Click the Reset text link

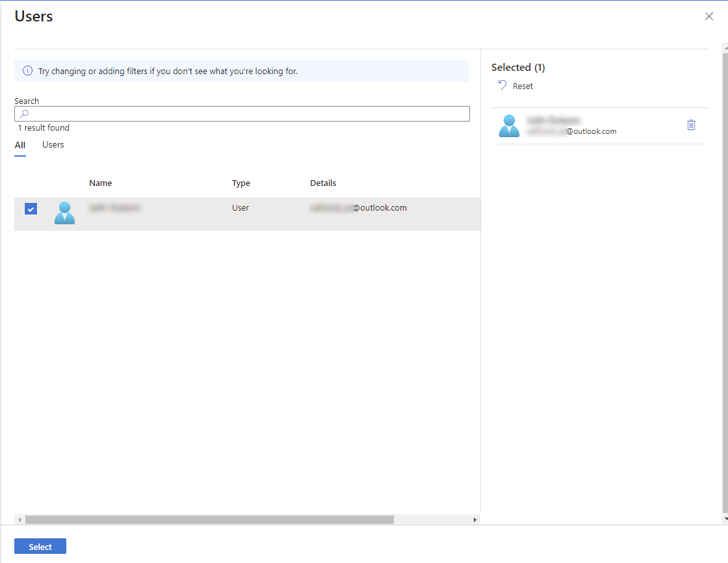click(523, 86)
